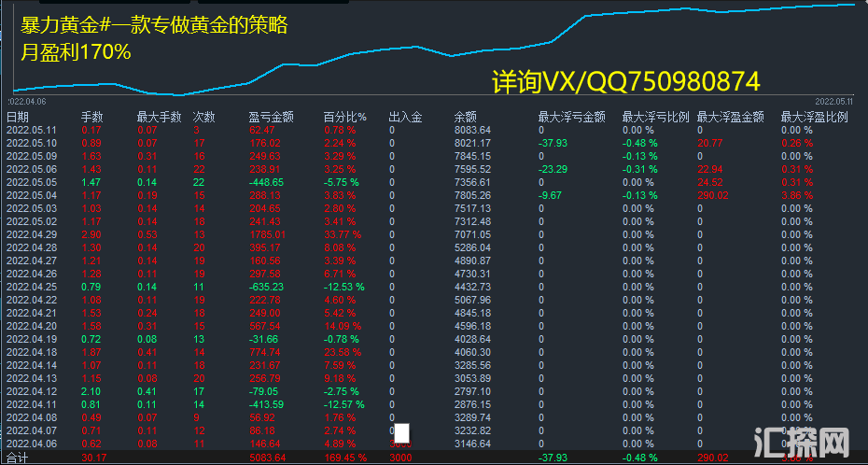The height and width of the screenshot is (465, 868).
Task: Click the total profit 5083.64
Action: pos(266,458)
